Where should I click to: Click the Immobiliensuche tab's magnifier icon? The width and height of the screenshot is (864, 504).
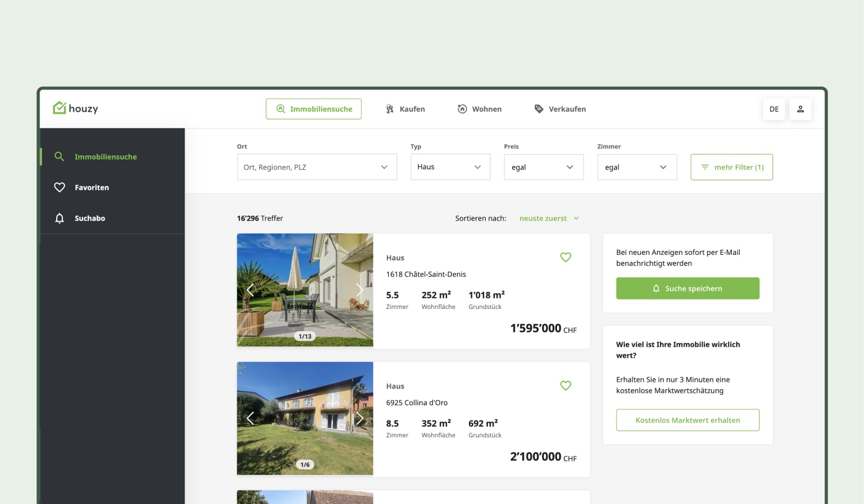click(x=280, y=109)
